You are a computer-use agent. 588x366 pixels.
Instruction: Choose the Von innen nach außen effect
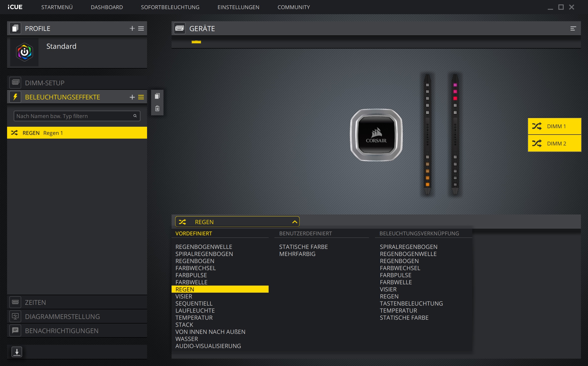210,332
